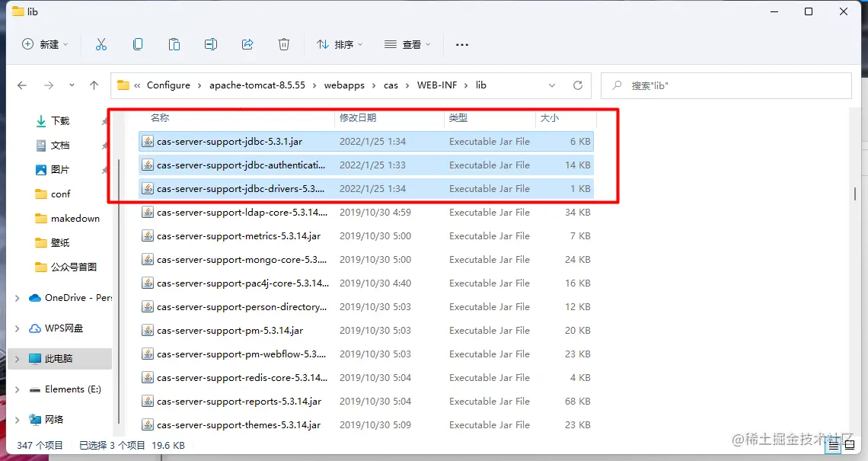Select cas-server-support-themes-5.3.14.jar file
868x461 pixels.
366,425
